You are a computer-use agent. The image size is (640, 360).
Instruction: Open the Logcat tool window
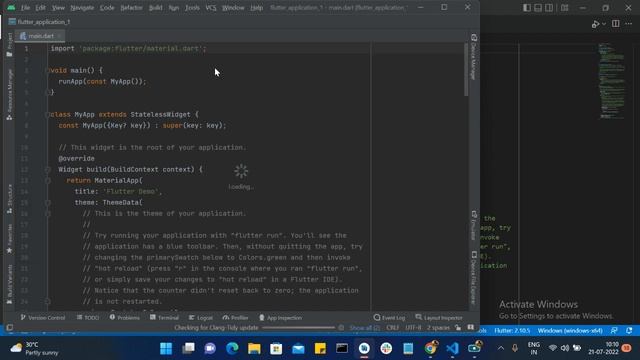click(x=201, y=318)
